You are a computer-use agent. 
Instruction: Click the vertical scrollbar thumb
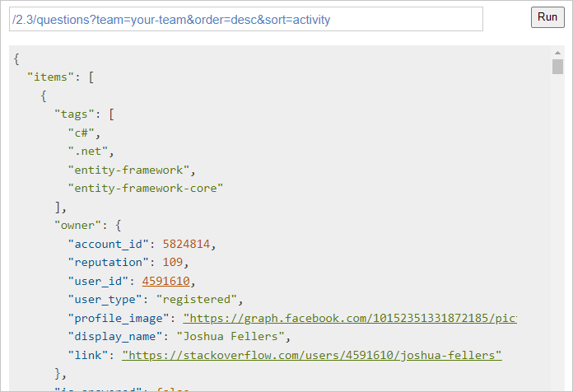click(x=557, y=67)
